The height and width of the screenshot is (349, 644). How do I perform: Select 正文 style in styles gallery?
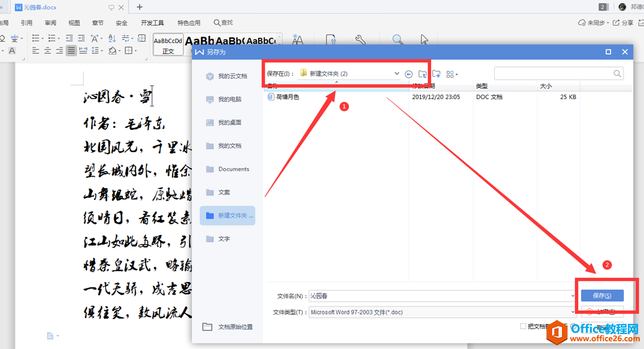tap(168, 45)
